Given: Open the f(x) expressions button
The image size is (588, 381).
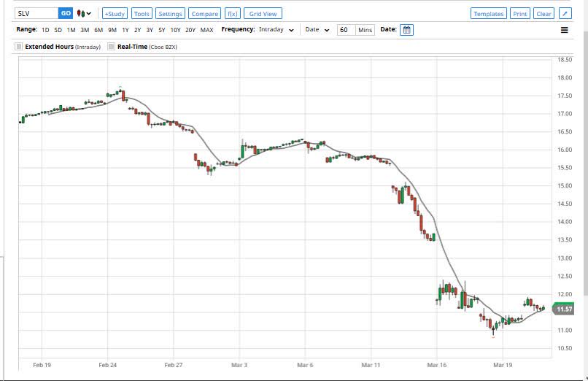Looking at the screenshot, I should 233,13.
